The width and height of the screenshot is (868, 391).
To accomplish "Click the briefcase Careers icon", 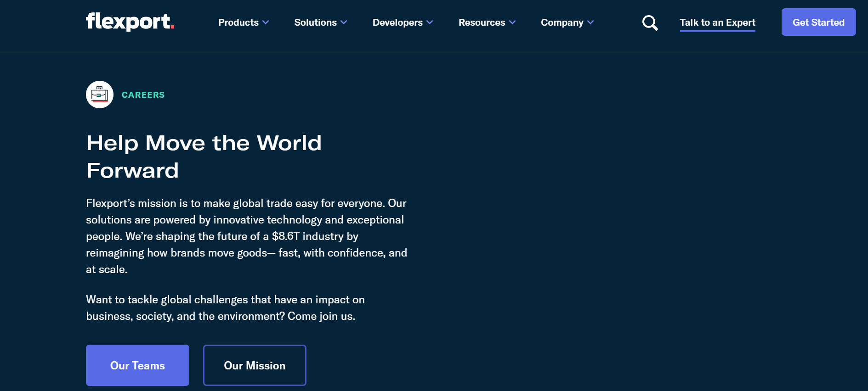I will click(x=100, y=95).
